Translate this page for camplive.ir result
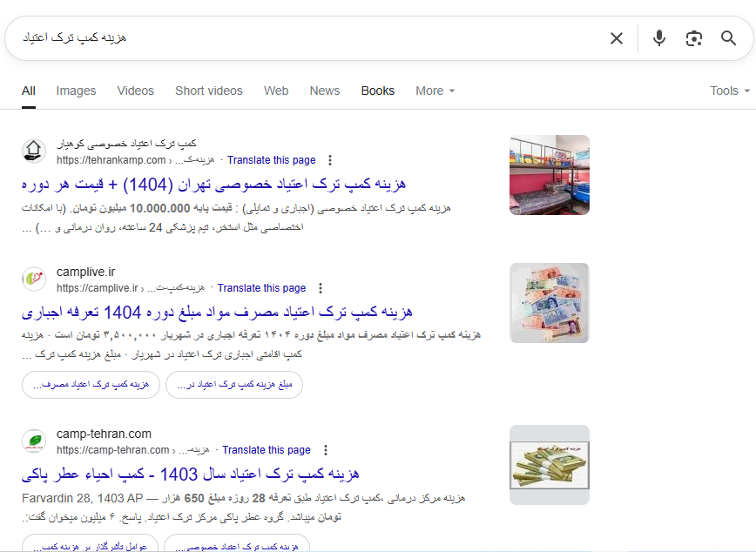This screenshot has height=552, width=756. (x=261, y=288)
